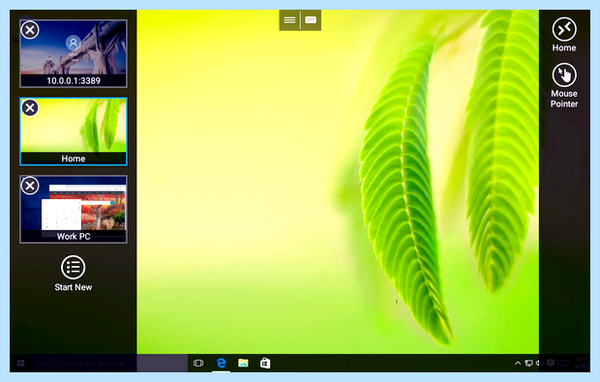Switch to the 10.0.0.1:3389 session thumbnail
The height and width of the screenshot is (382, 600).
pyautogui.click(x=73, y=54)
